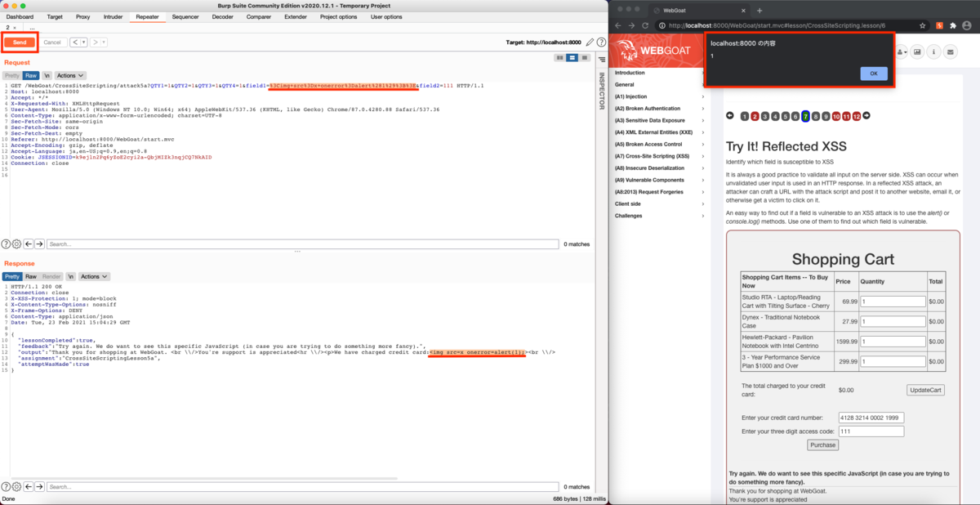This screenshot has height=505, width=980.
Task: Click the Purchase button
Action: (x=823, y=445)
